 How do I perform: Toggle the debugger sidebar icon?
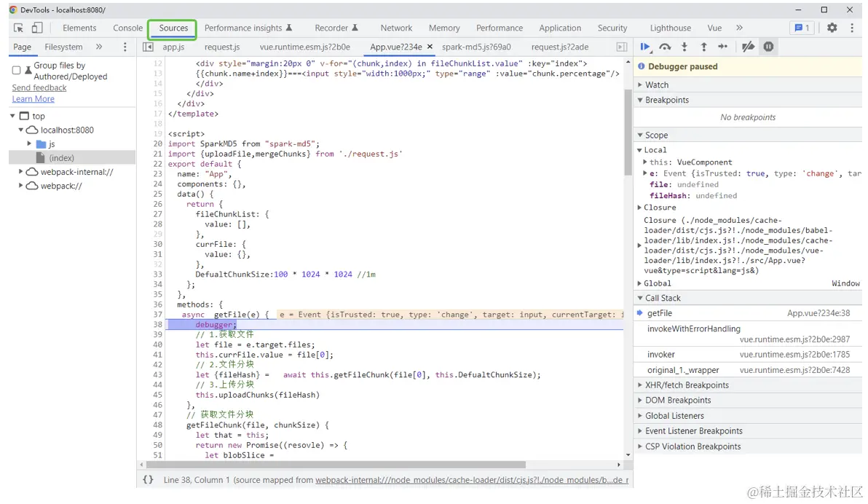point(622,47)
